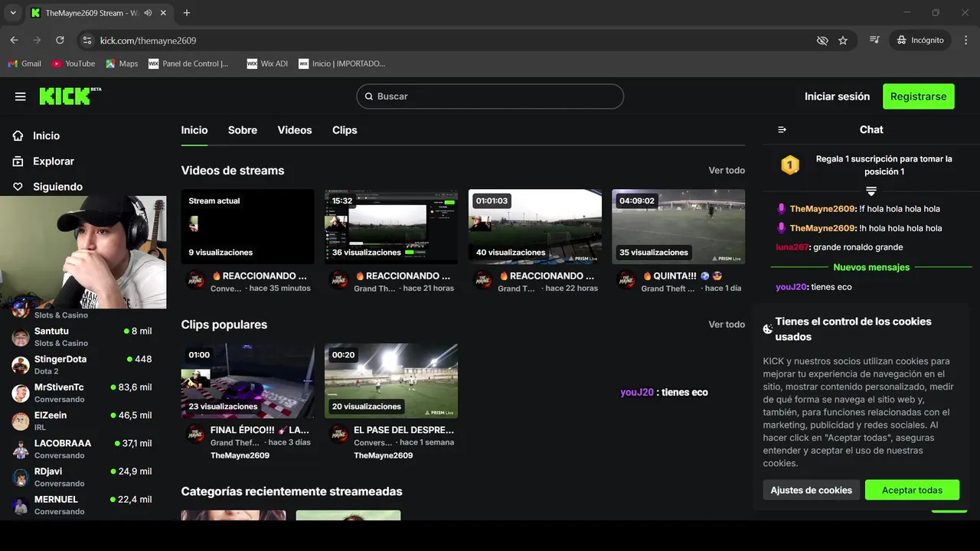Click Ver todo for Videos de streams
Screen dimensions: 980x551
(727, 171)
